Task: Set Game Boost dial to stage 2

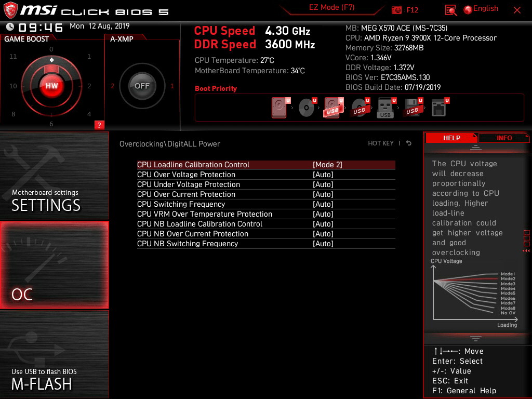Action: click(89, 86)
